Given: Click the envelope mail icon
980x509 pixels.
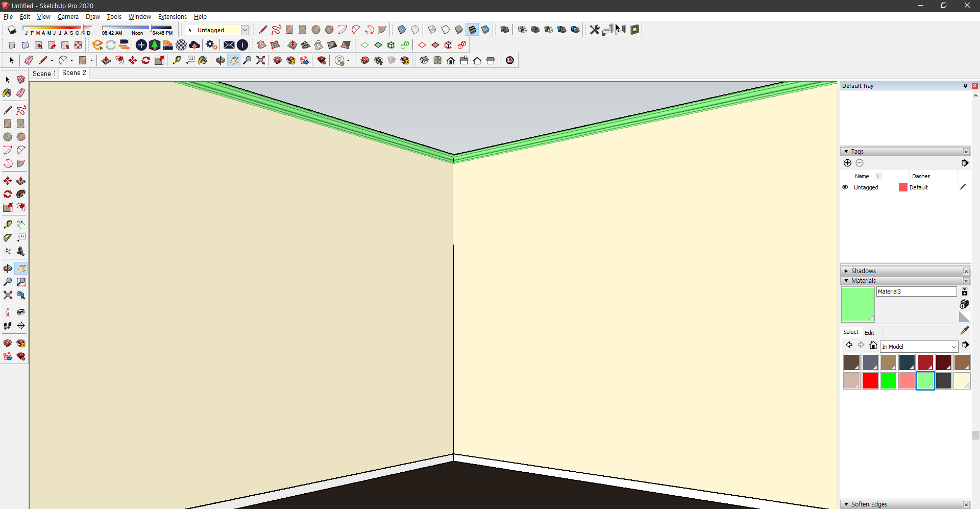Looking at the screenshot, I should [x=229, y=45].
